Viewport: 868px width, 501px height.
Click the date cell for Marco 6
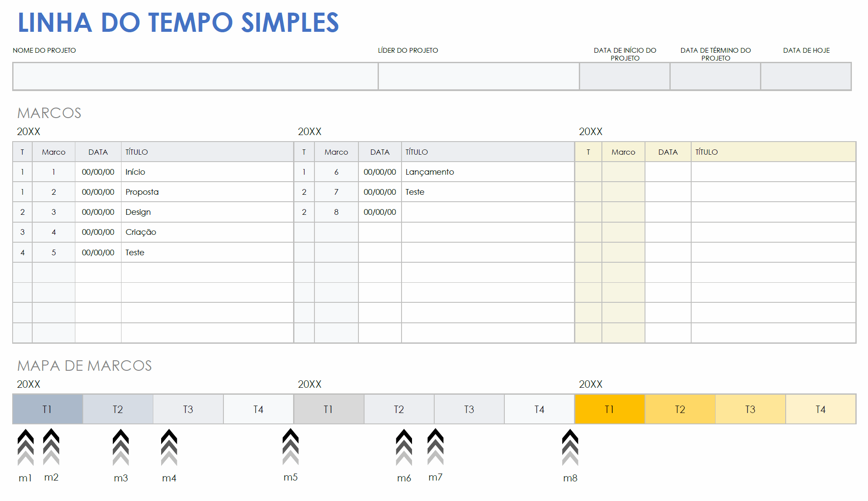coord(380,172)
